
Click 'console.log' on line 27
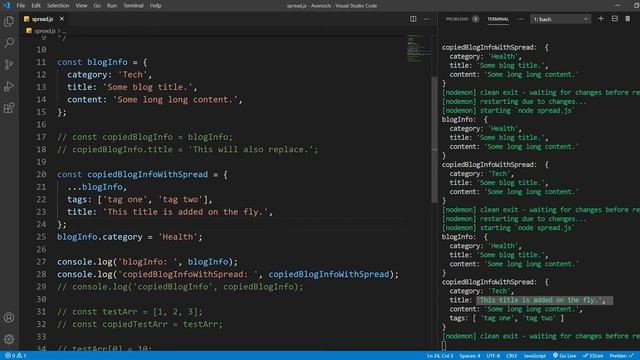(84, 262)
